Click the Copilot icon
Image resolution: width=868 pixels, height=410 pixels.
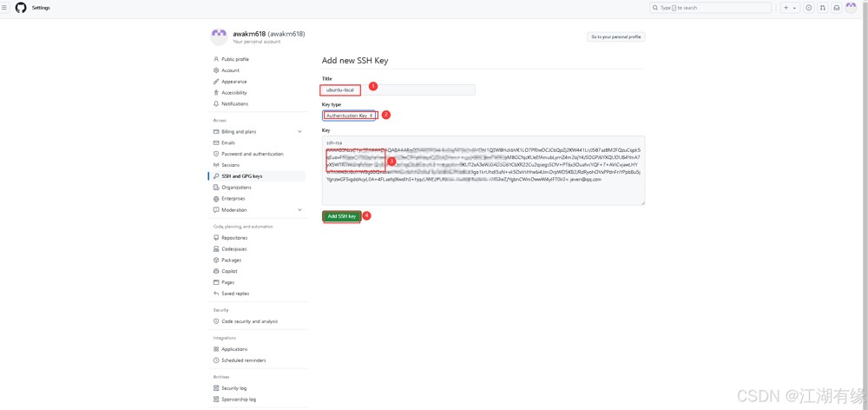pos(216,272)
